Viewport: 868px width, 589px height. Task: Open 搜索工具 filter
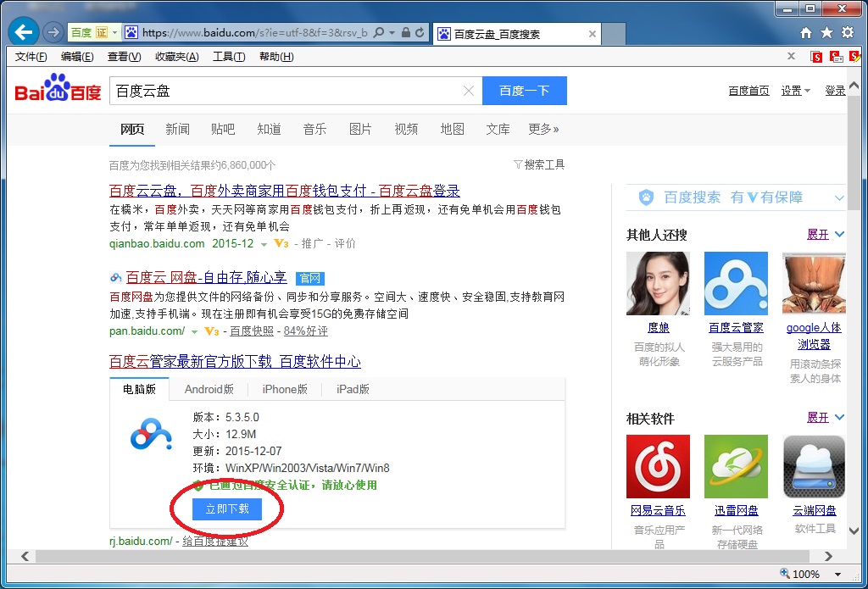539,164
